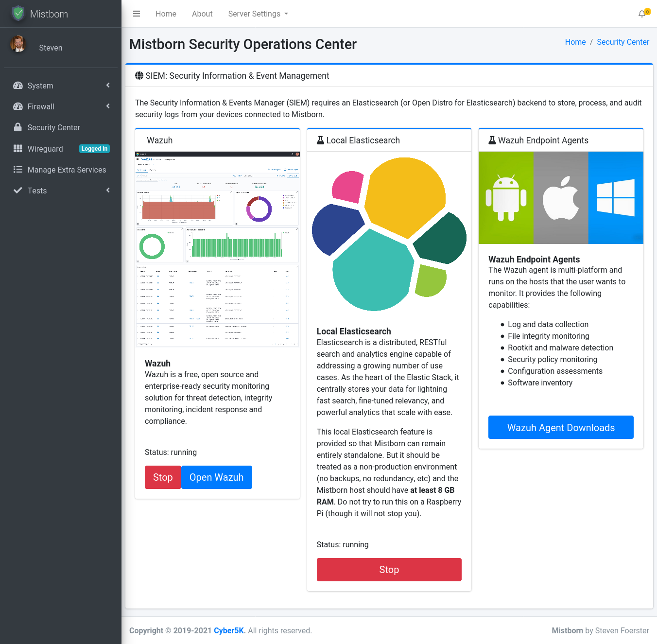
Task: Open the Wazuh dashboard screenshot thumbnail
Action: pyautogui.click(x=217, y=249)
